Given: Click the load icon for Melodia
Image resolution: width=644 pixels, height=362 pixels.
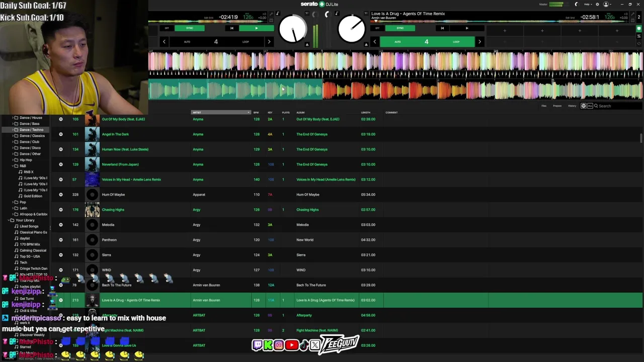Looking at the screenshot, I should [x=61, y=225].
